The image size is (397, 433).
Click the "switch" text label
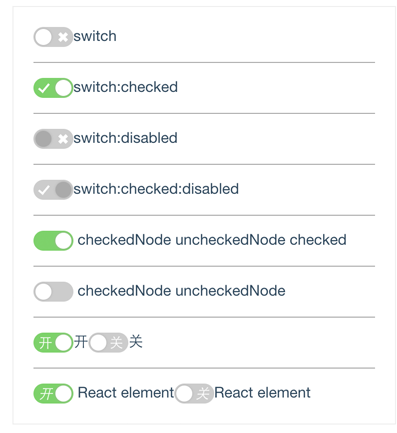pyautogui.click(x=95, y=36)
